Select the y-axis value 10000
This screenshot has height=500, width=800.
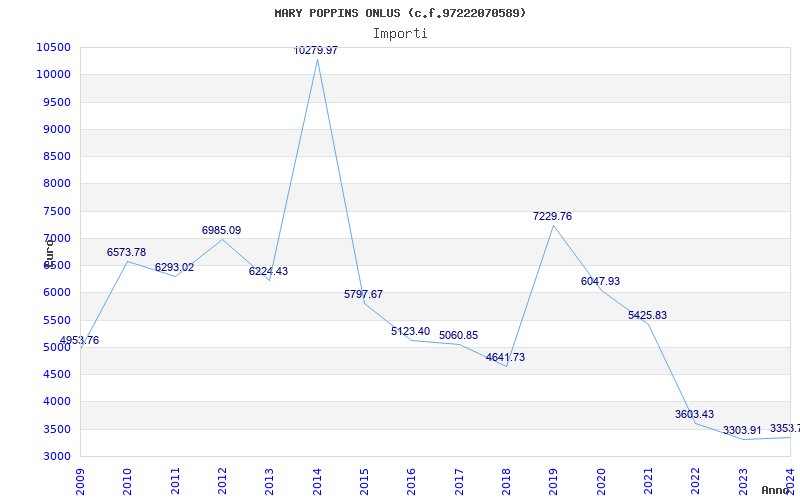coord(53,74)
